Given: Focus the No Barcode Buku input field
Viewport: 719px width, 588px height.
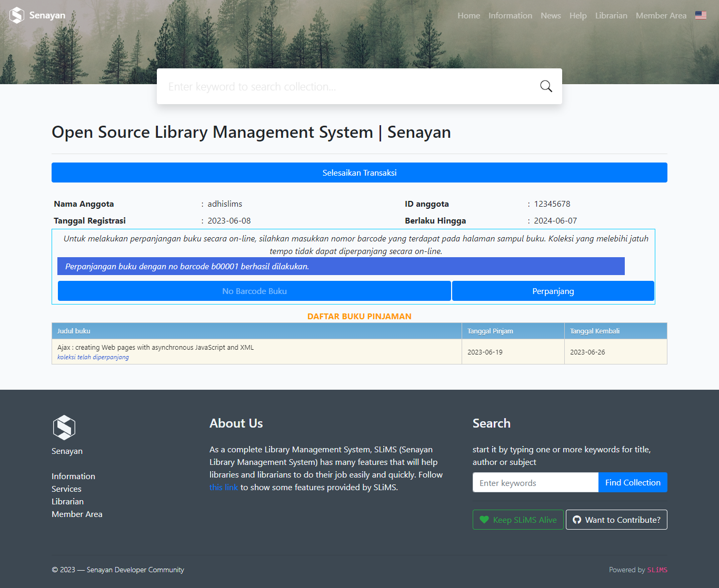Looking at the screenshot, I should tap(254, 291).
